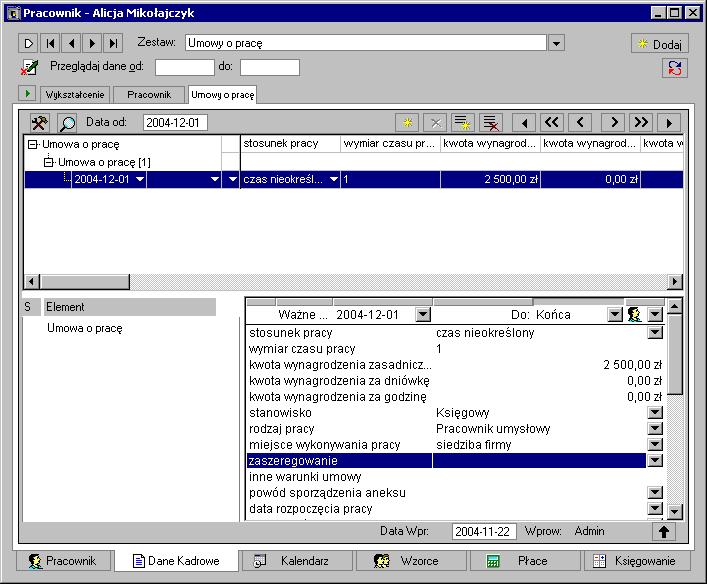This screenshot has width=707, height=584.
Task: Click the grid horizontal scrollbar thumb
Action: pos(85,282)
